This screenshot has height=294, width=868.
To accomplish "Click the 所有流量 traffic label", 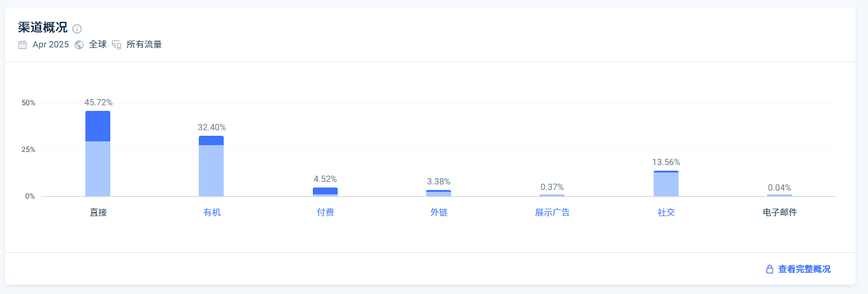I will pos(144,45).
